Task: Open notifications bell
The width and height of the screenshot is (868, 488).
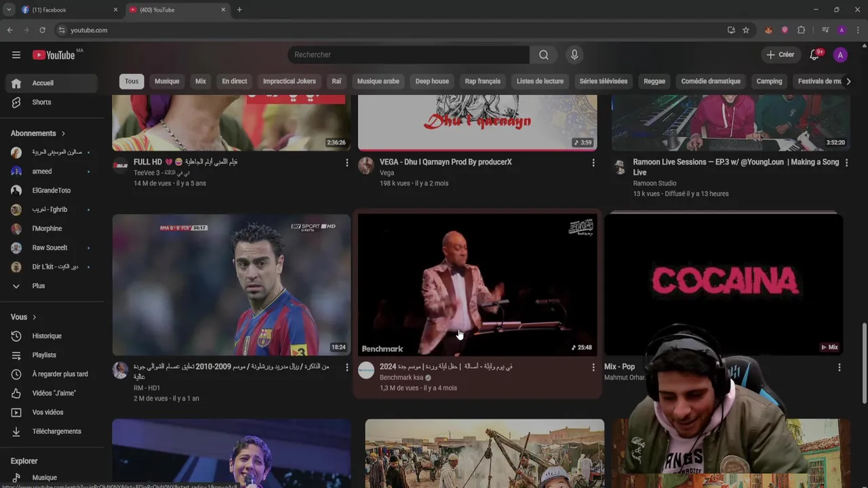Action: tap(815, 55)
